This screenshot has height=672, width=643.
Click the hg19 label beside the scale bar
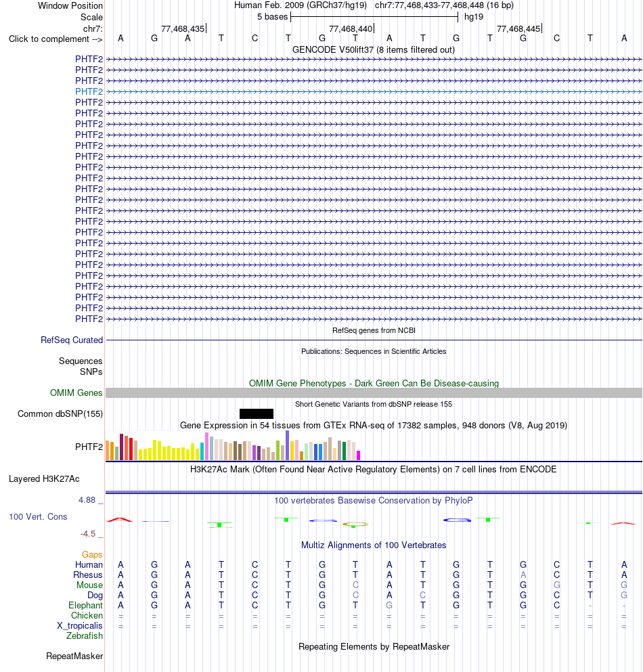coord(474,17)
